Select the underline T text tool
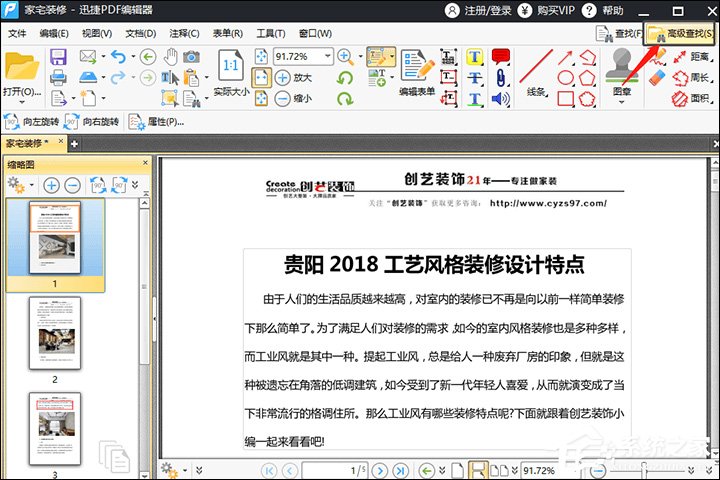Image resolution: width=720 pixels, height=480 pixels. (x=474, y=98)
